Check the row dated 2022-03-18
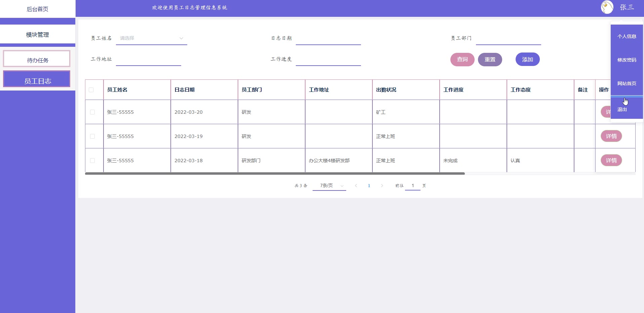 [x=92, y=161]
